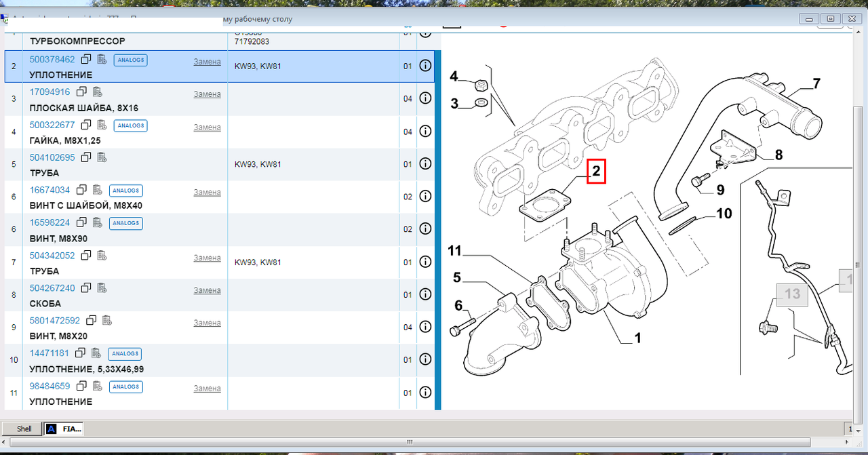Show ANALOGS for part 98484659

(x=125, y=387)
